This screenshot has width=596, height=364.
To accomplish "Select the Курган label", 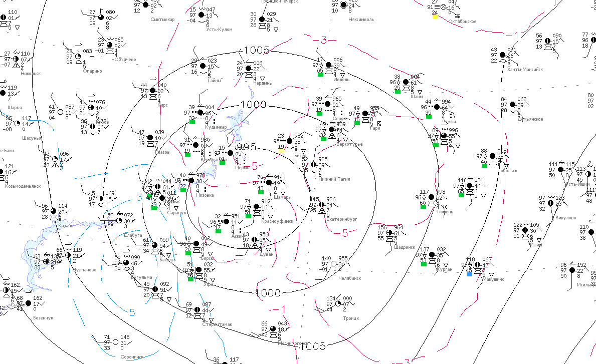I will pos(445,269).
